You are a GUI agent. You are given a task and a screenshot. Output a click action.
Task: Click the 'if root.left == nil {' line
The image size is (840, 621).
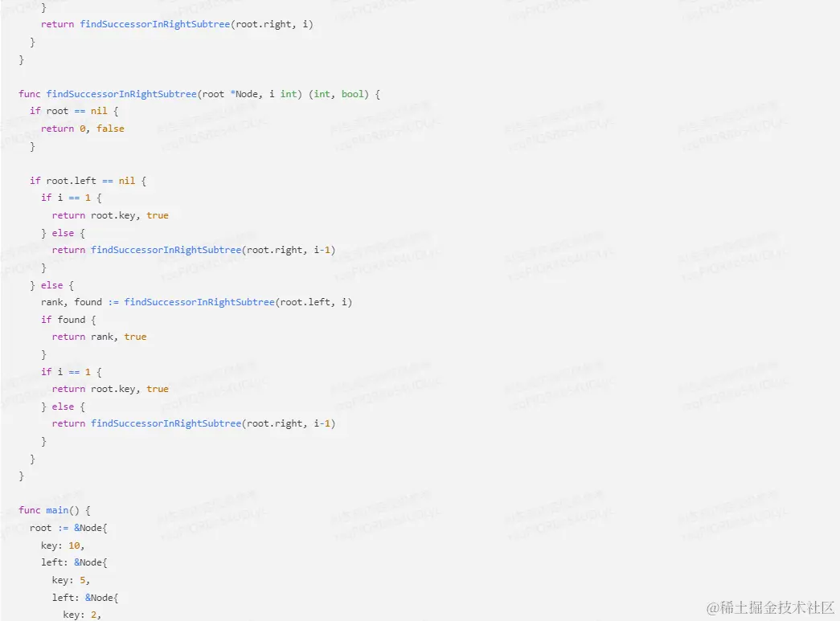click(x=88, y=181)
